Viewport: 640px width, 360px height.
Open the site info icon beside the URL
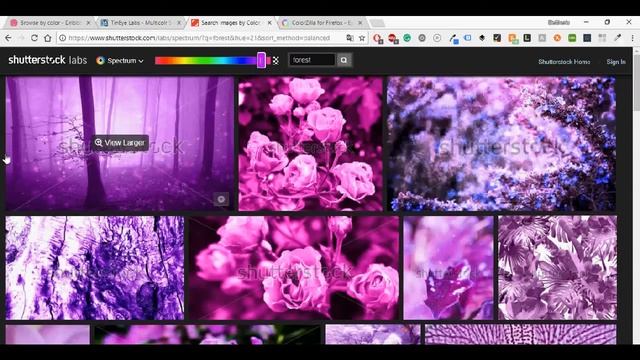62,38
